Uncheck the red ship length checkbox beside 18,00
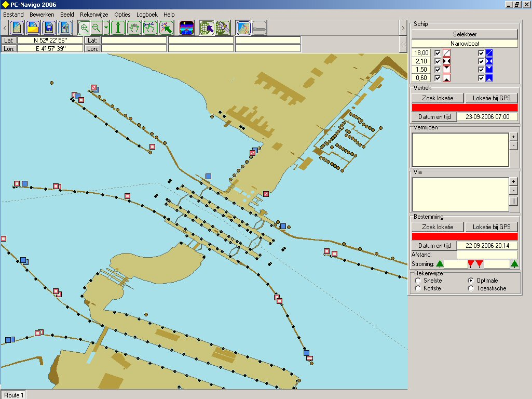The width and height of the screenshot is (532, 399). click(x=438, y=53)
